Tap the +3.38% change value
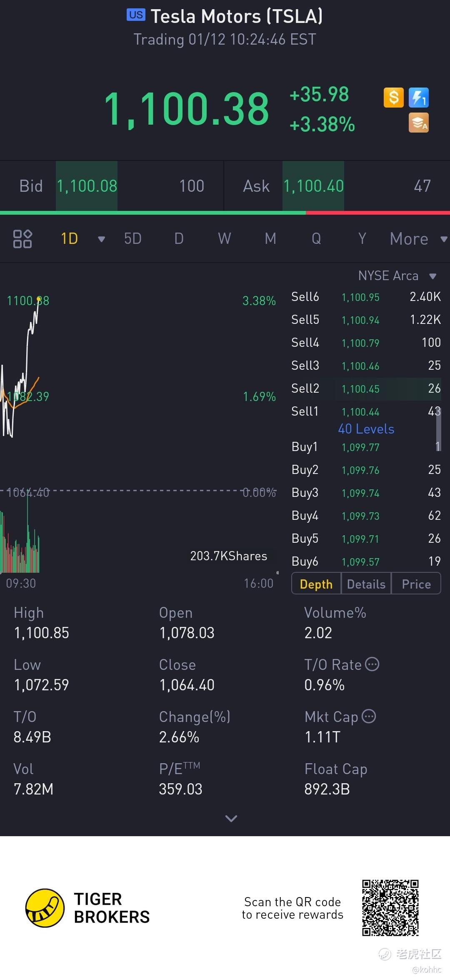This screenshot has height=980, width=450. (322, 125)
